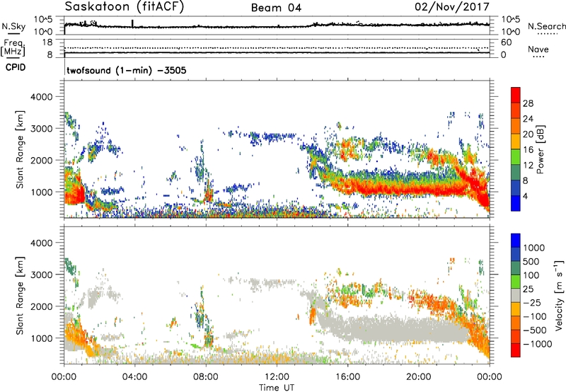Click the 'N.Sky' legend label
566x392 pixels.
(13, 26)
